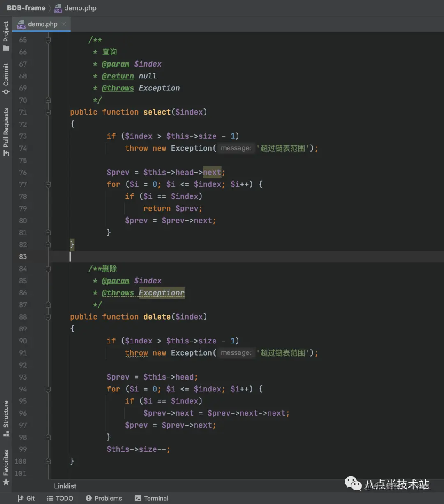Open the Problems tool window
The image size is (444, 504).
(x=104, y=498)
